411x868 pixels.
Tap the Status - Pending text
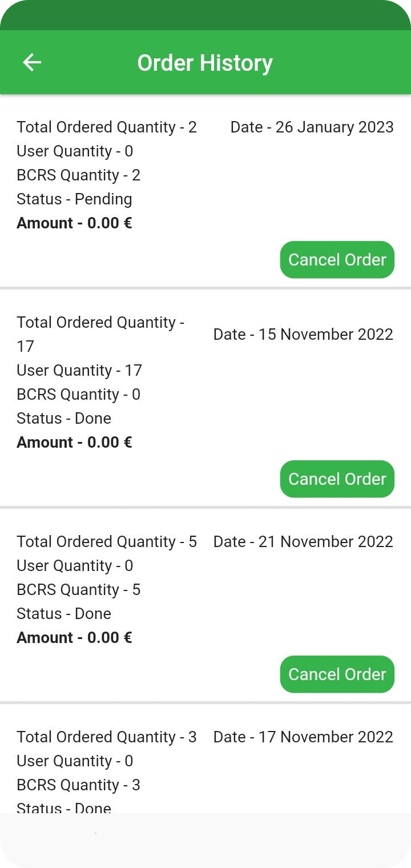[x=74, y=199]
